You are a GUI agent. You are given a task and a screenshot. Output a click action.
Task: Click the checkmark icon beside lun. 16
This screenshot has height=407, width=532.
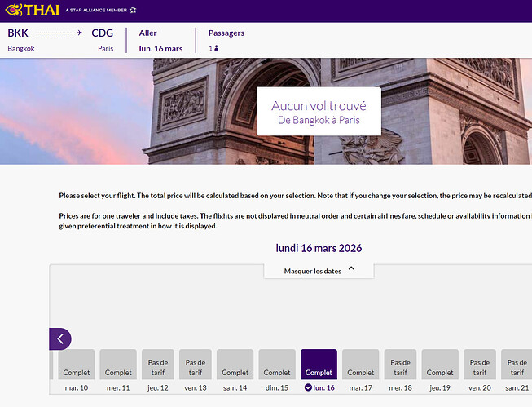pyautogui.click(x=308, y=387)
